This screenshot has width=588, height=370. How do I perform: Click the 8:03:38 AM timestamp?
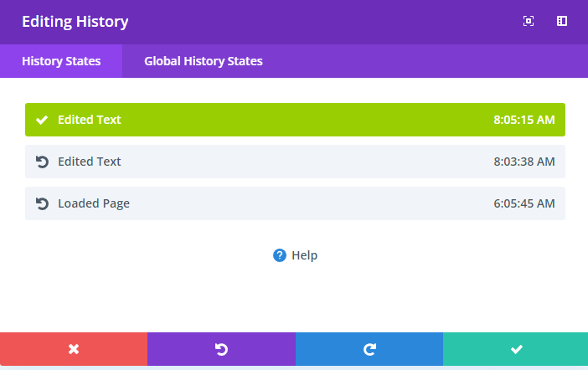524,162
